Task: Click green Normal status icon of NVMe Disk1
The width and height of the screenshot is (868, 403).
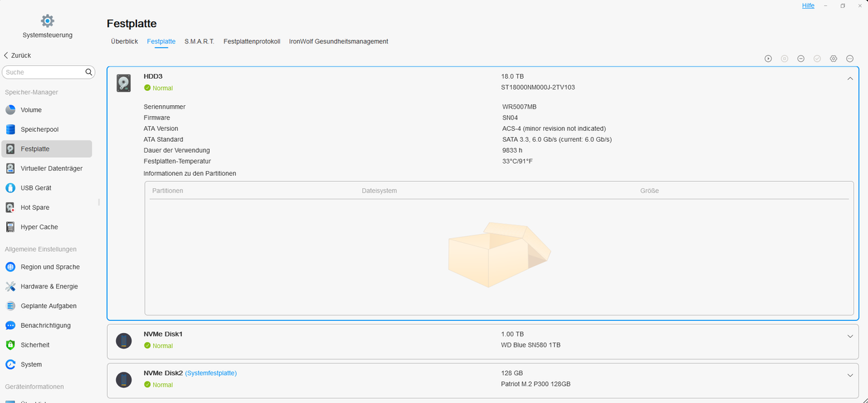Action: coord(147,346)
